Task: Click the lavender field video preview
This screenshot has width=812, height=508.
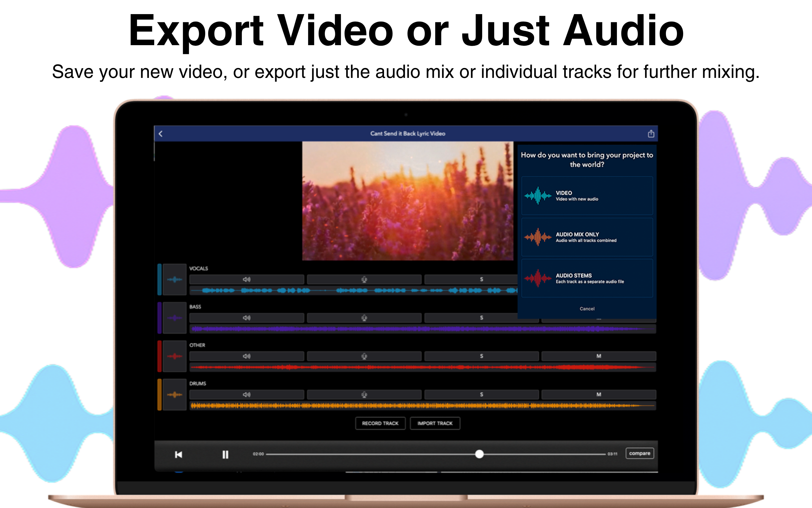Action: coord(408,201)
